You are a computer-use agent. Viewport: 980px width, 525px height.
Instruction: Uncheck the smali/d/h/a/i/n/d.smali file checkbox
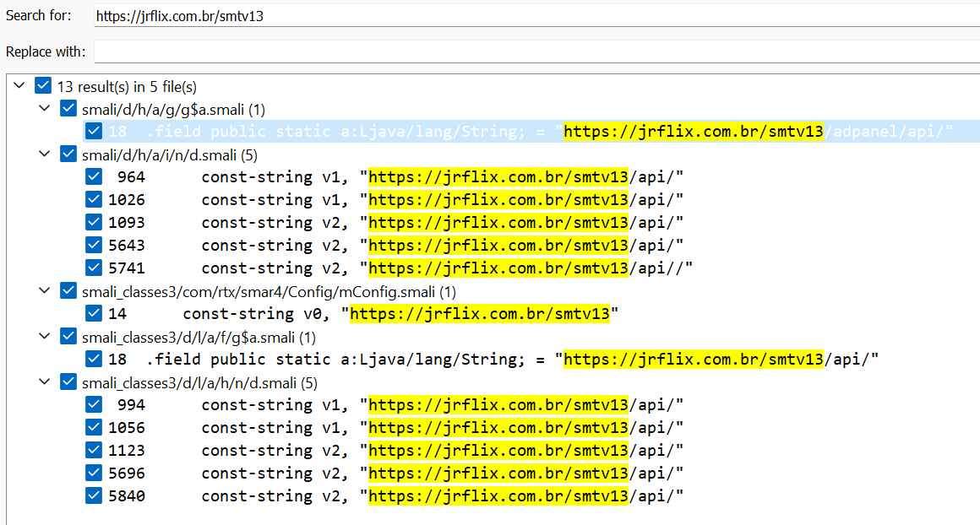(68, 154)
